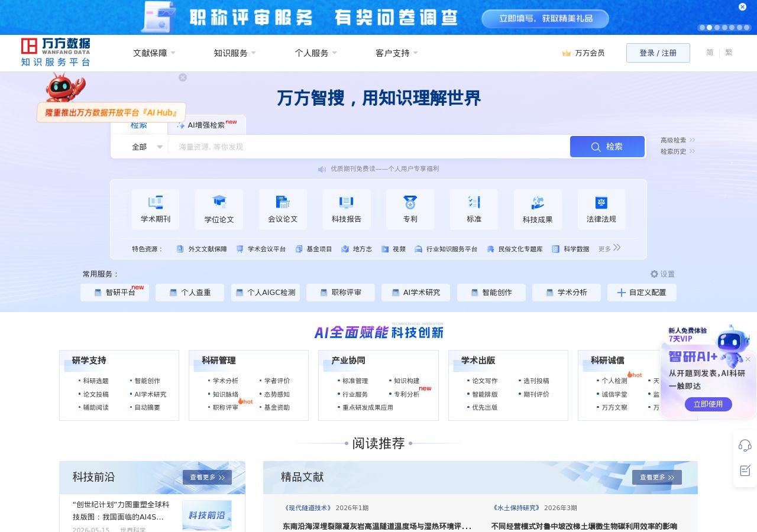
Task: Open 智能创作 service button
Action: coord(491,293)
